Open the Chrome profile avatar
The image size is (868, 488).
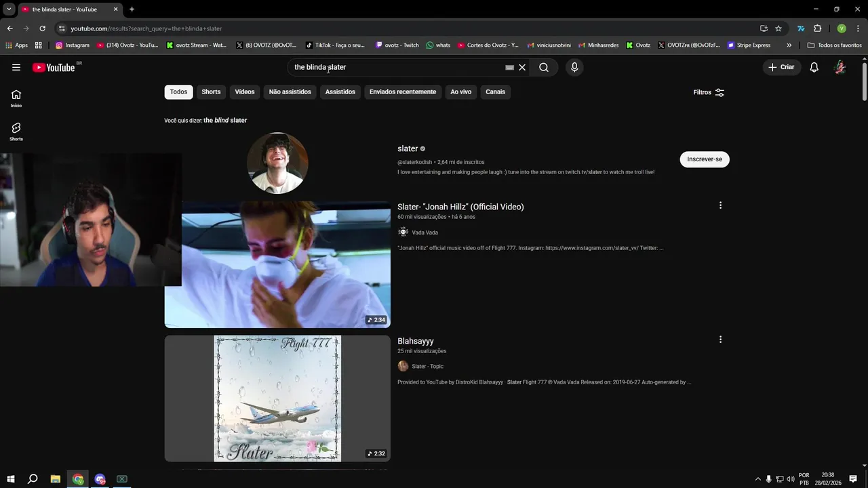pos(842,28)
